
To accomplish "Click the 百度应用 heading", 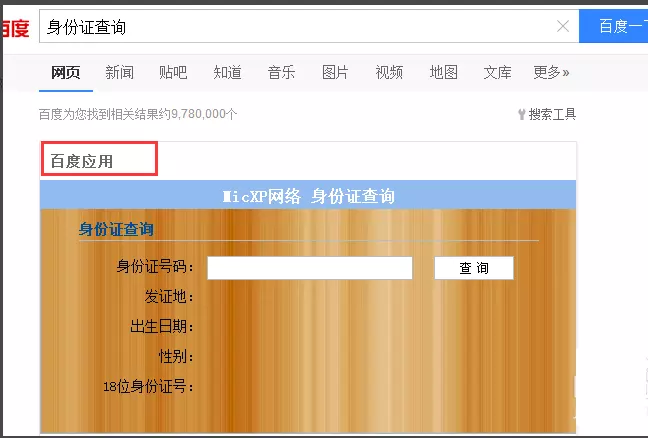I will 82,161.
